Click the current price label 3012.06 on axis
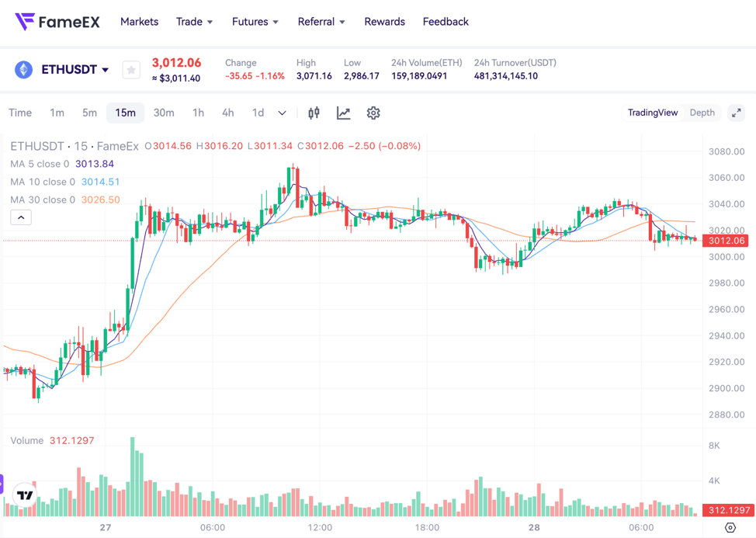 point(727,241)
